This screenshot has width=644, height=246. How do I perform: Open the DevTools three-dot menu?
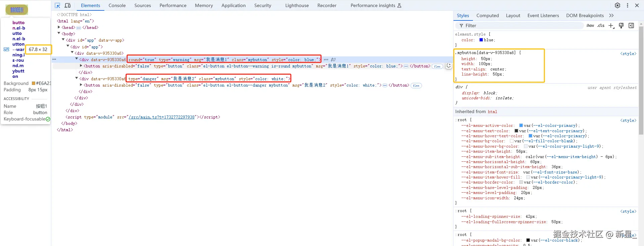628,5
